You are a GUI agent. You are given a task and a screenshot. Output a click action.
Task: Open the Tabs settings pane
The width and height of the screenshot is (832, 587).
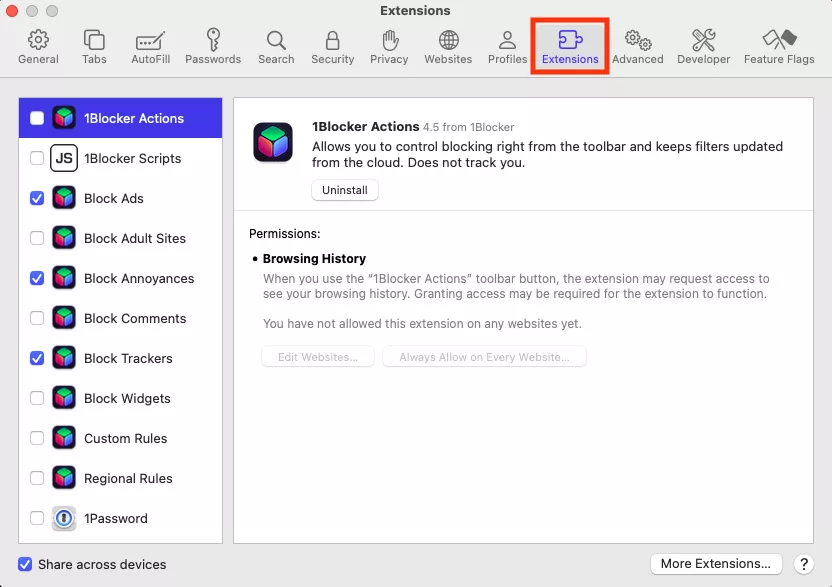coord(94,47)
